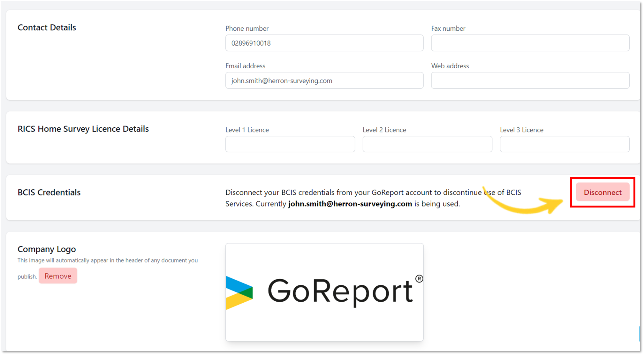Click the Web address label
The height and width of the screenshot is (355, 644).
450,66
